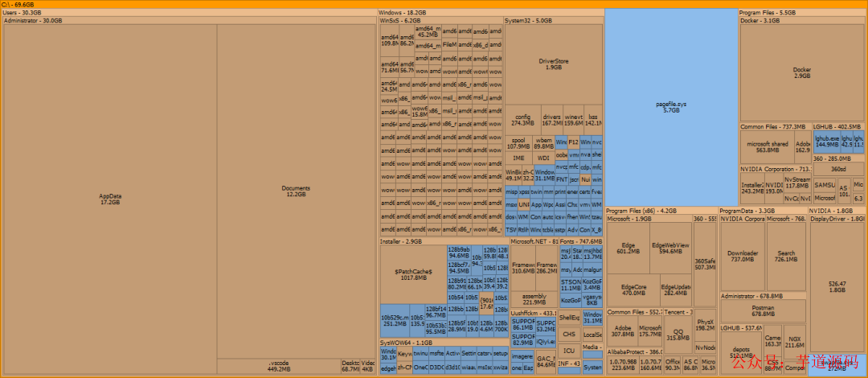Click the Windows - 18.2GB header
Image resolution: width=868 pixels, height=378 pixels.
pos(491,12)
